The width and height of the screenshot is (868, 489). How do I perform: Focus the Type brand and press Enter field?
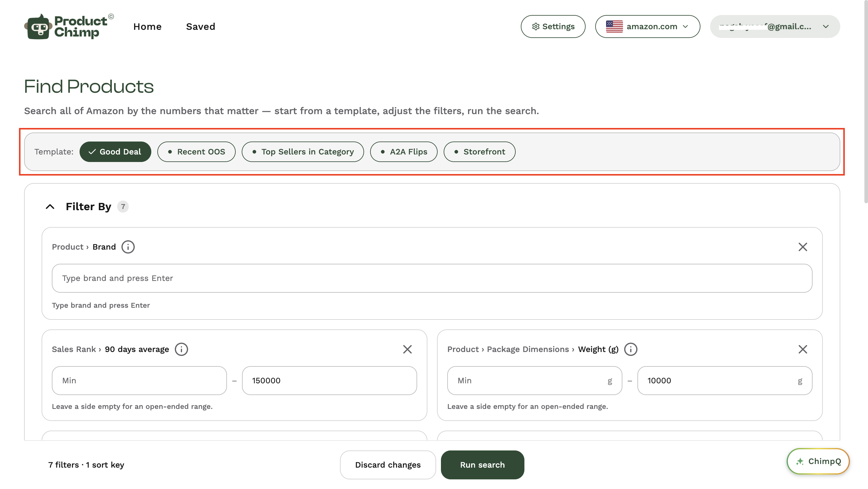(x=432, y=278)
